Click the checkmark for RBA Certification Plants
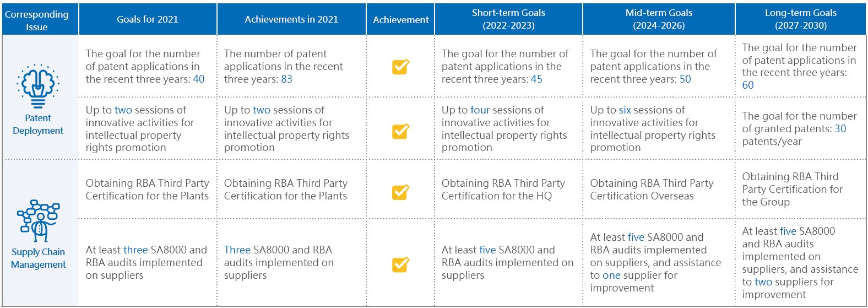This screenshot has width=868, height=308. (x=400, y=192)
